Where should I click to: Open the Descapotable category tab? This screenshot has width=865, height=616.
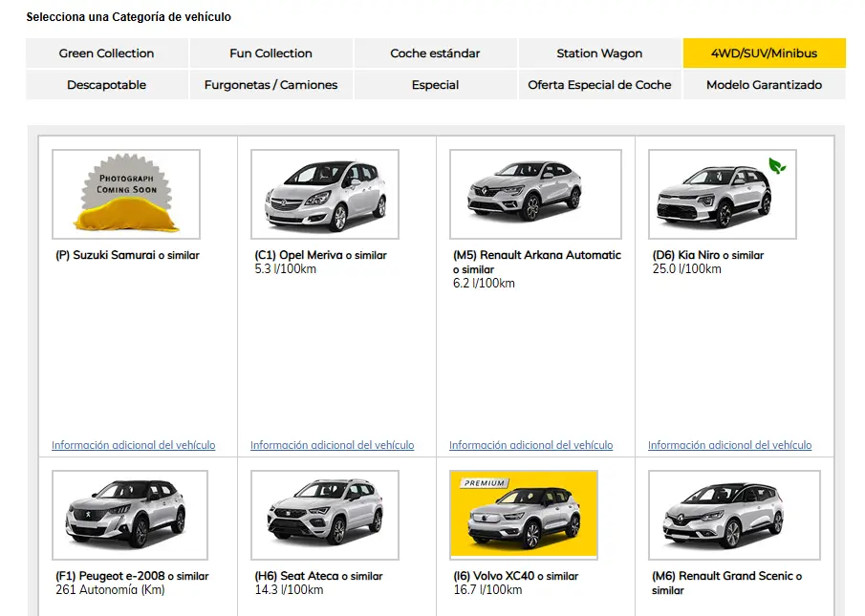(106, 85)
